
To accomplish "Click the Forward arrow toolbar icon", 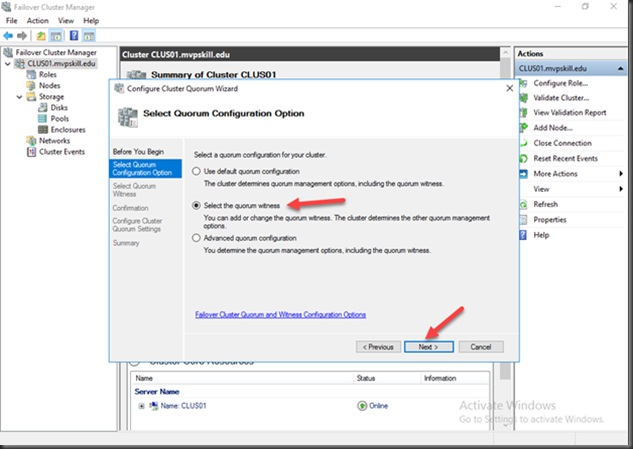I will click(x=22, y=36).
